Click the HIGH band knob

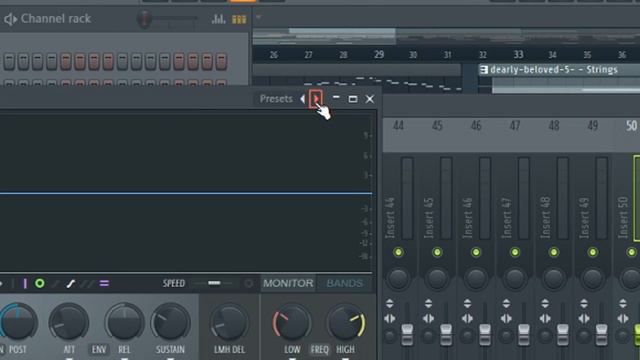pyautogui.click(x=345, y=322)
